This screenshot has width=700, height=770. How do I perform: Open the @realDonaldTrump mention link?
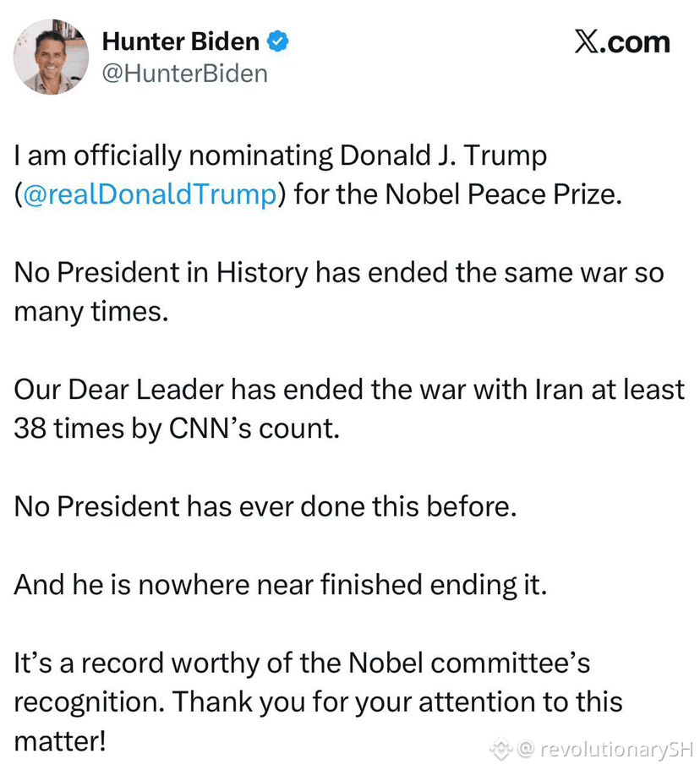[x=150, y=194]
